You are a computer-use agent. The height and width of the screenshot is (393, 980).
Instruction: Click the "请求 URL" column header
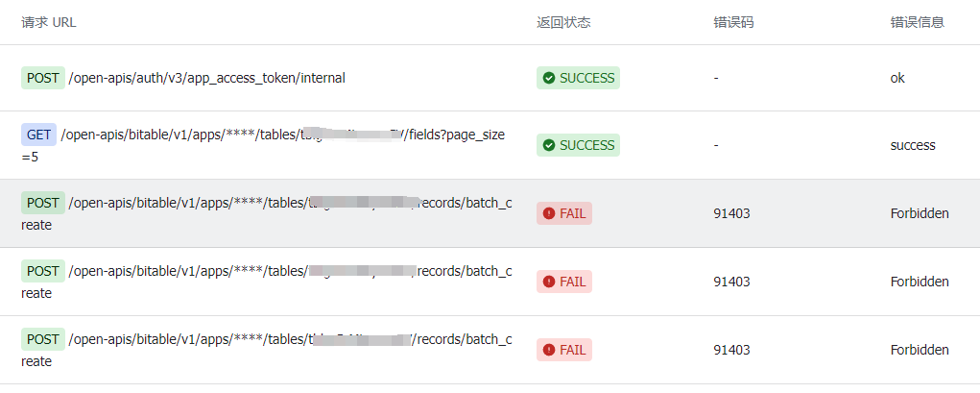(x=49, y=22)
